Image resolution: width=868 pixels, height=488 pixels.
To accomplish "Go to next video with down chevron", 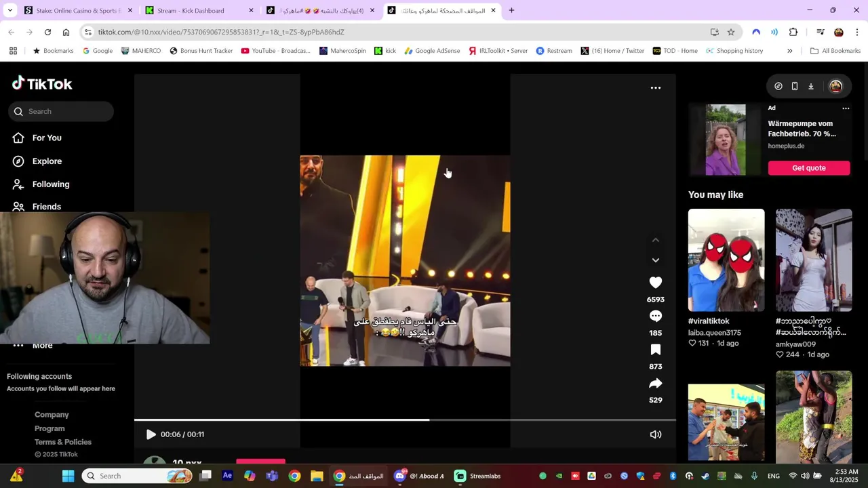I will [655, 260].
